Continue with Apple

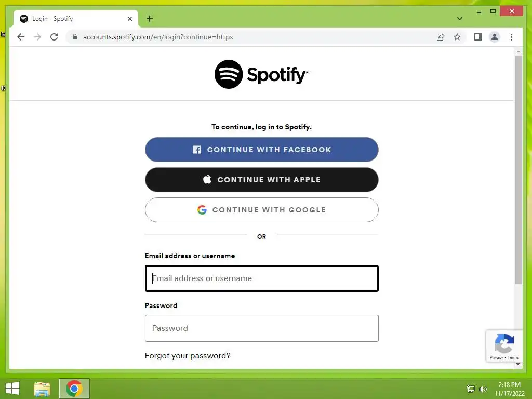pos(262,180)
